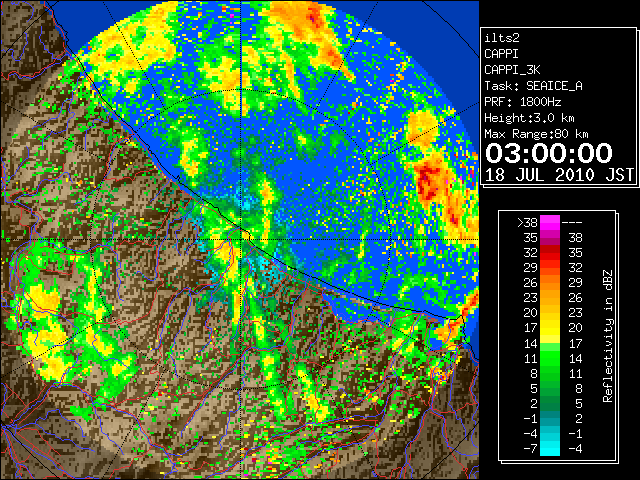The height and width of the screenshot is (480, 640).
Task: Pick the cyan -7 dBZ color swatch
Action: coord(550,449)
